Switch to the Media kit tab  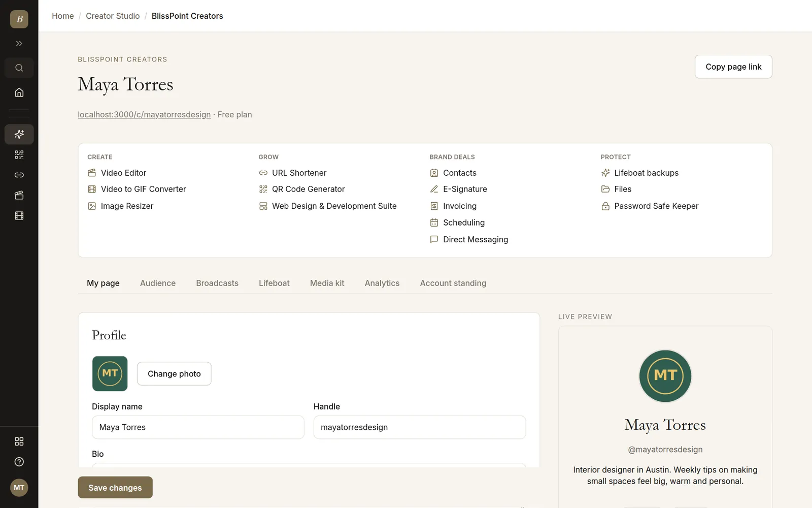point(327,283)
